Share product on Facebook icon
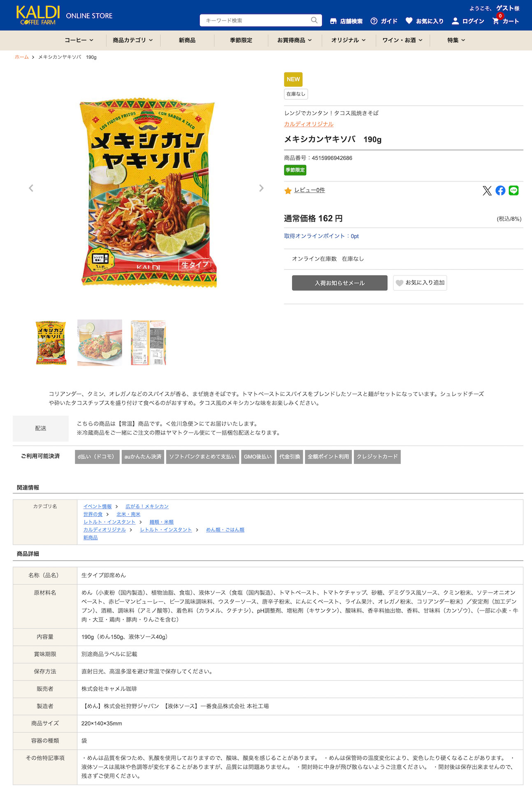This screenshot has height=790, width=532. [x=500, y=191]
